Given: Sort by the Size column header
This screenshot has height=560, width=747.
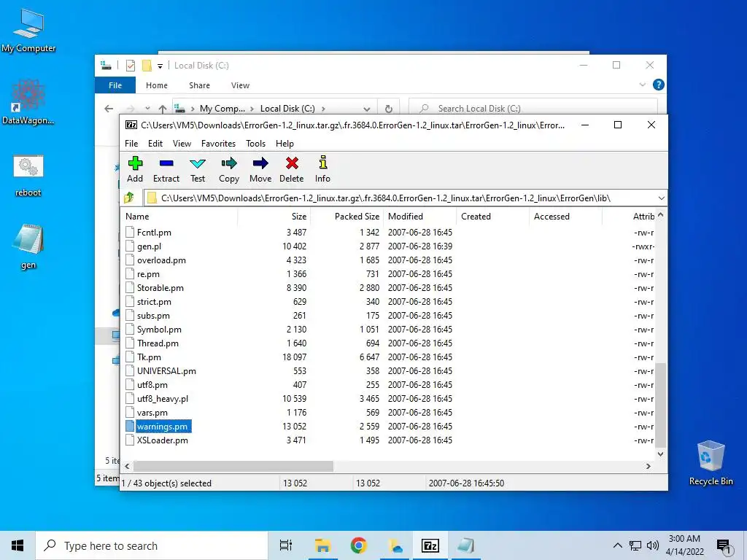Looking at the screenshot, I should (x=274, y=216).
